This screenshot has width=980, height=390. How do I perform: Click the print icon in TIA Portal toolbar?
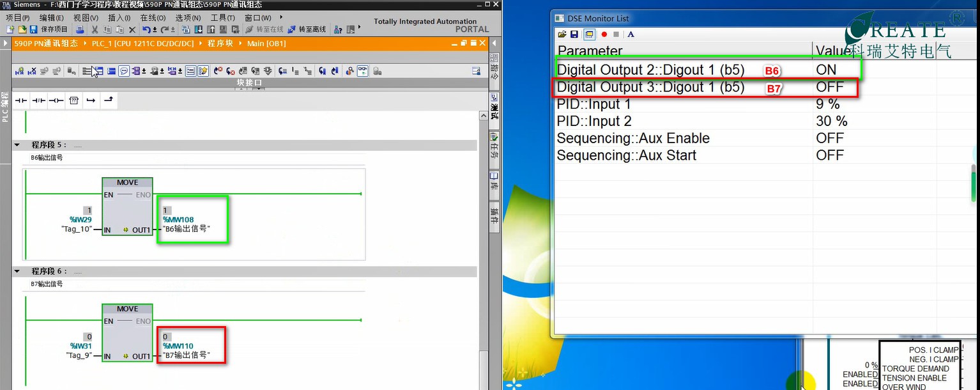tap(80, 29)
